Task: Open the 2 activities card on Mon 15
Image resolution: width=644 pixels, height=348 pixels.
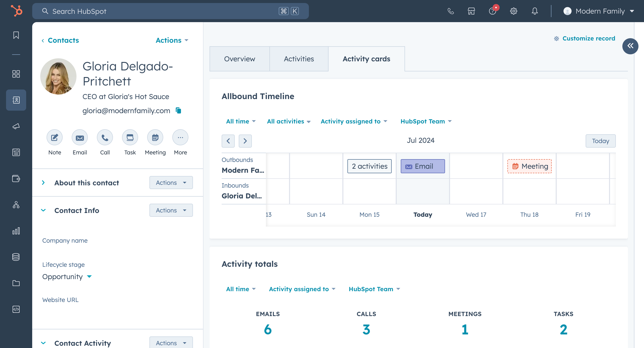Action: [x=369, y=166]
